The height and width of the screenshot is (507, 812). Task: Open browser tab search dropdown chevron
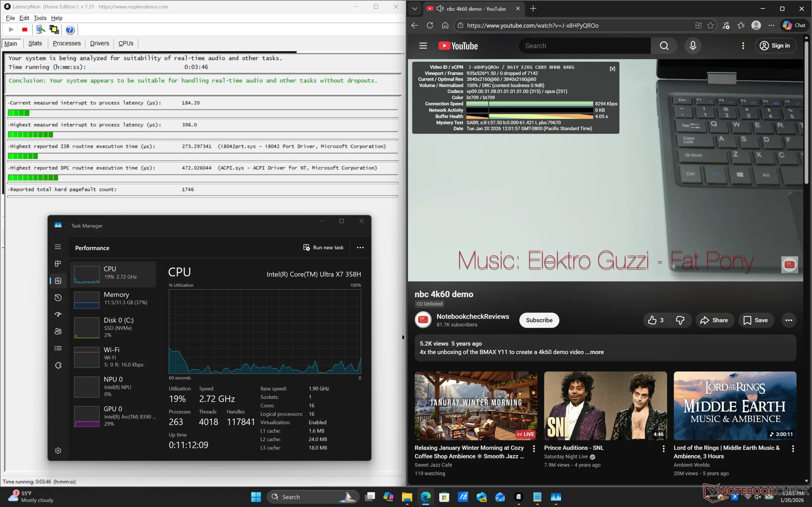tap(415, 9)
